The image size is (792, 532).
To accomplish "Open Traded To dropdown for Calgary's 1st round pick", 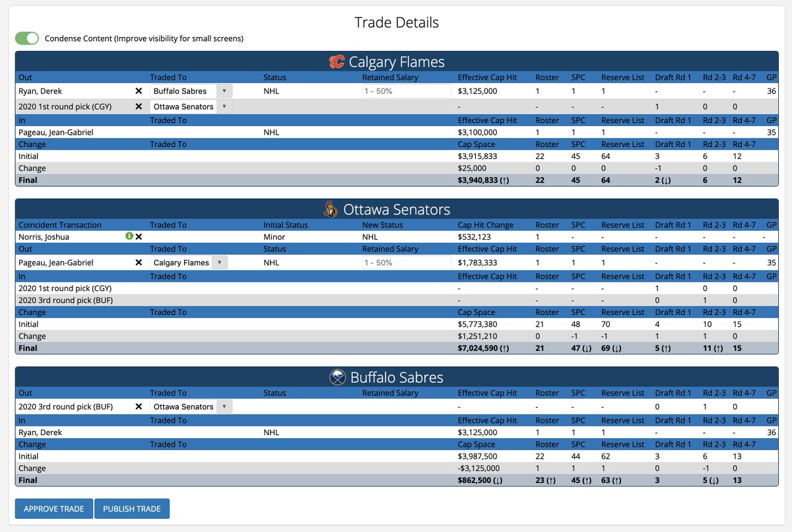I will [191, 106].
